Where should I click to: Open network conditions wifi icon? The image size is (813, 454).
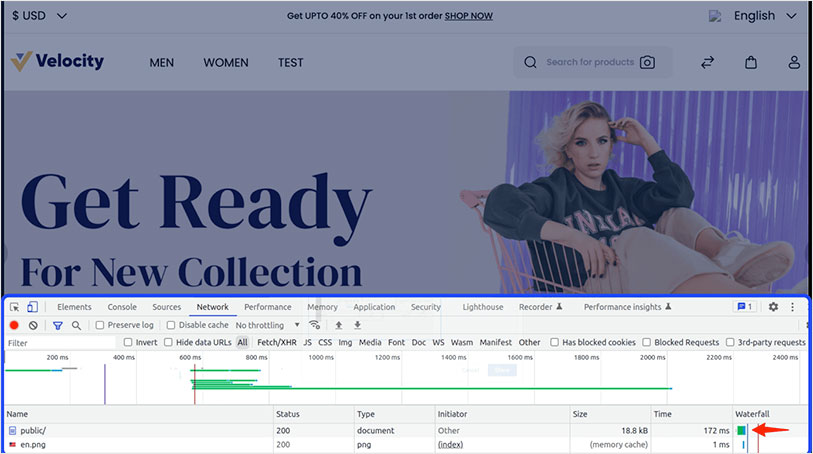pyautogui.click(x=314, y=325)
